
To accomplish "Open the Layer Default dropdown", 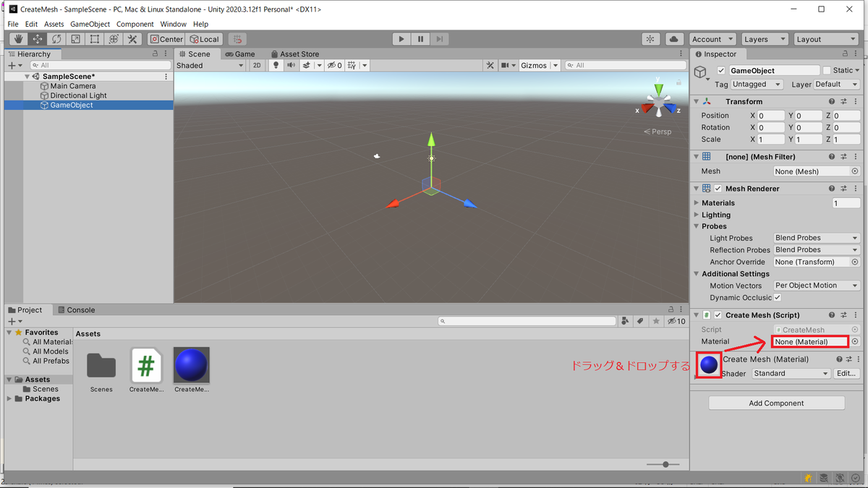I will point(836,85).
